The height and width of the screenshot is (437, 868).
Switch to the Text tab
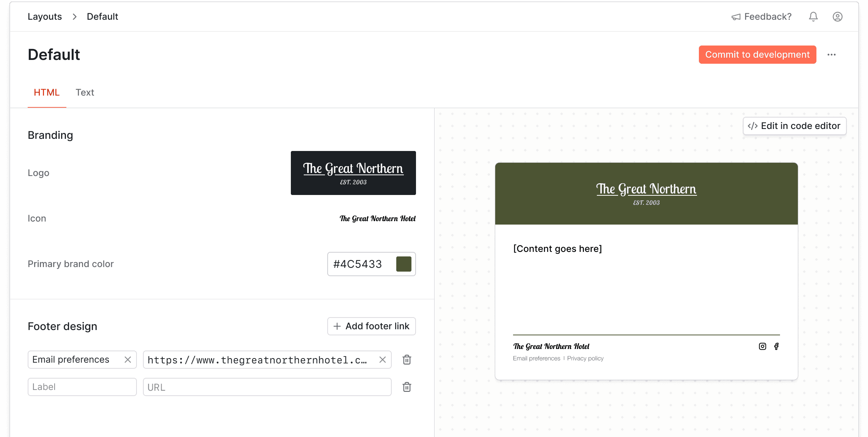click(x=85, y=92)
